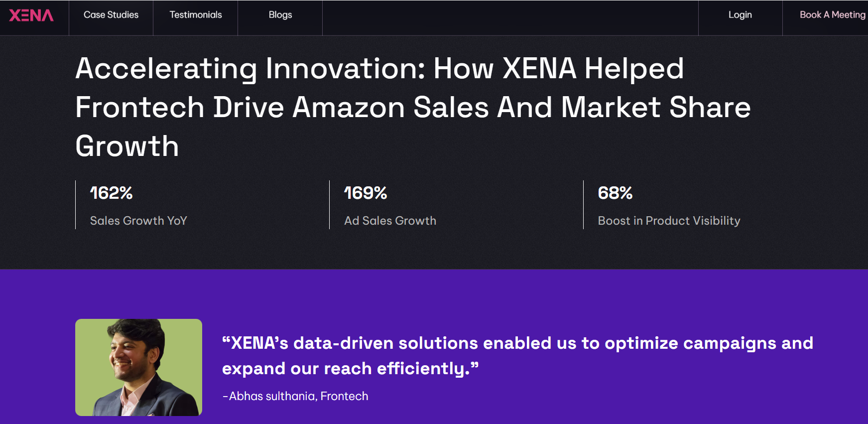Click the Sales Growth YoY label

(x=138, y=220)
